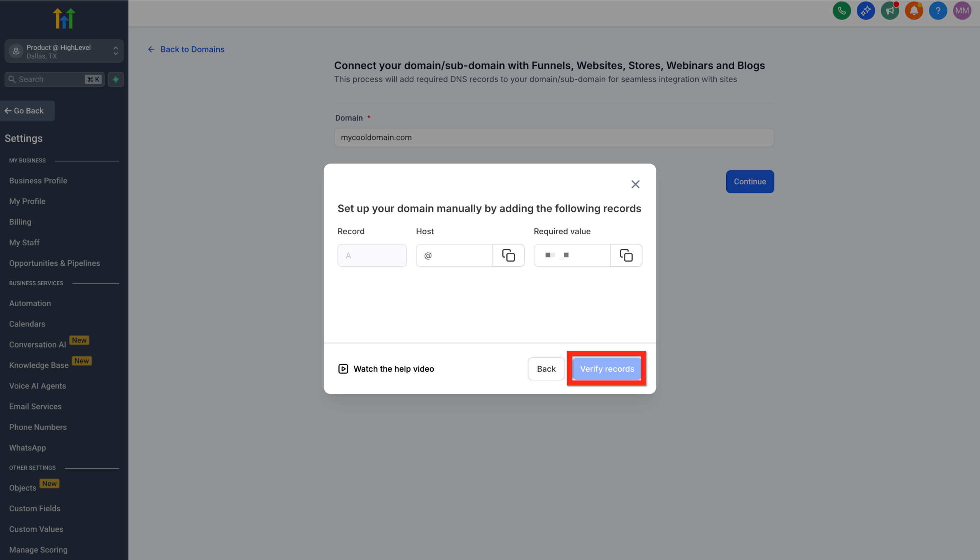Switch to the Email Services section
980x560 pixels.
[x=35, y=406]
